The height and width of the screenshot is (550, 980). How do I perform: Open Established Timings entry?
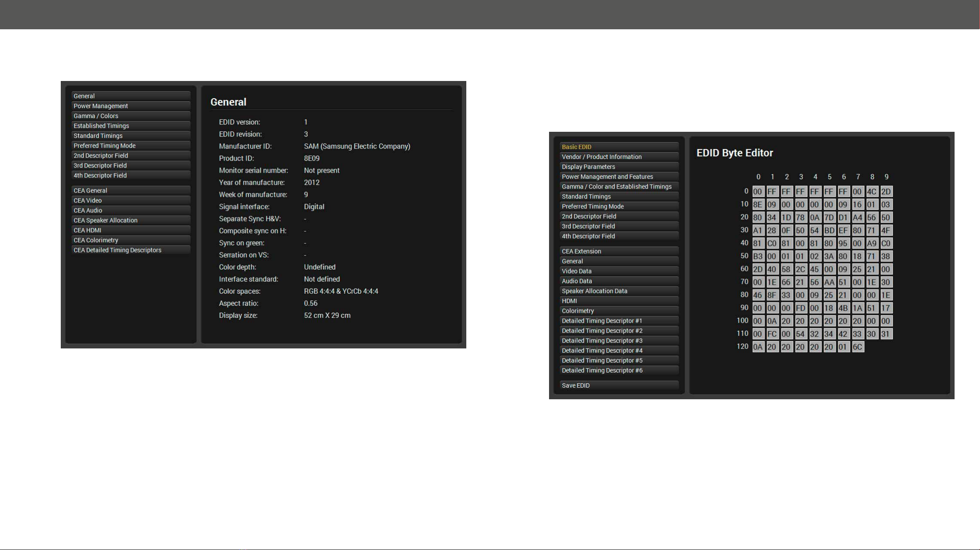point(131,126)
